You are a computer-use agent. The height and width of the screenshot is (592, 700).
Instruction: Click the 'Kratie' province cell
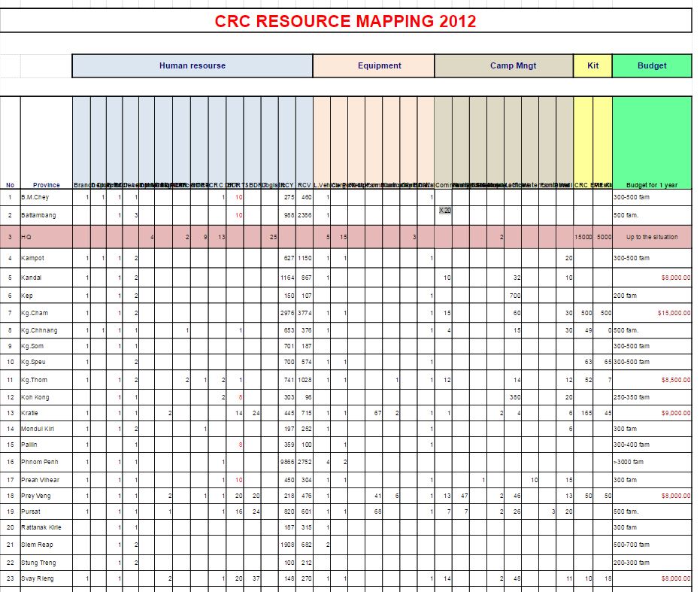(x=47, y=413)
